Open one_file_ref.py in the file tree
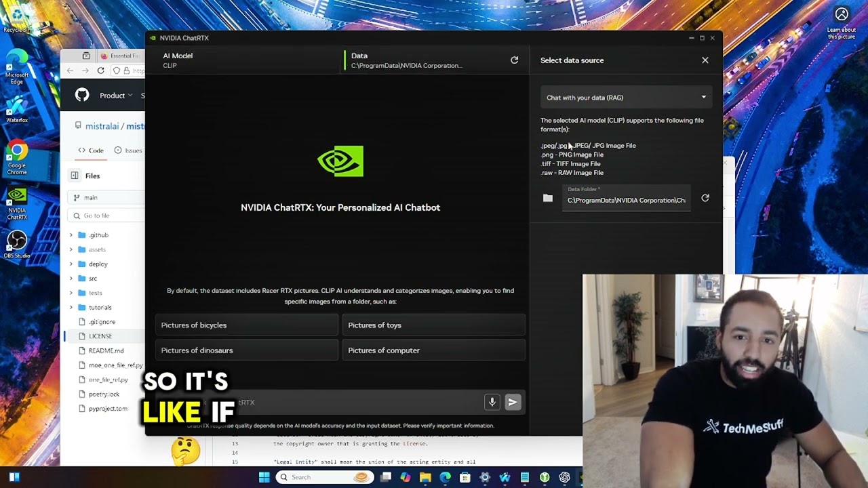The height and width of the screenshot is (488, 868). pos(108,380)
